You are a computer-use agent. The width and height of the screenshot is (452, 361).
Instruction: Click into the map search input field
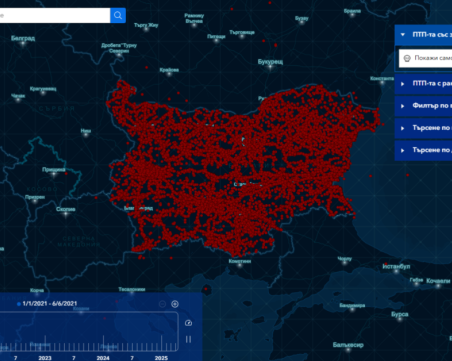(x=55, y=15)
